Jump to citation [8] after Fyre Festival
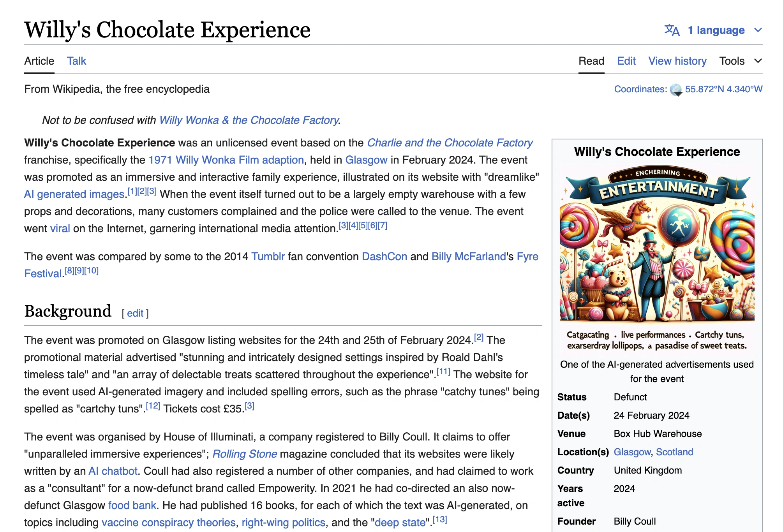Image resolution: width=783 pixels, height=532 pixels. [x=69, y=271]
